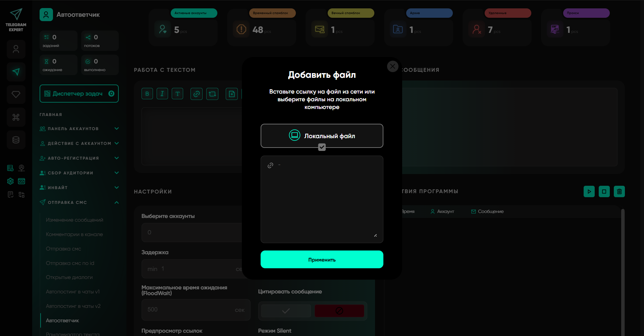
Task: Enable quote message checkmark toggle
Action: point(286,311)
